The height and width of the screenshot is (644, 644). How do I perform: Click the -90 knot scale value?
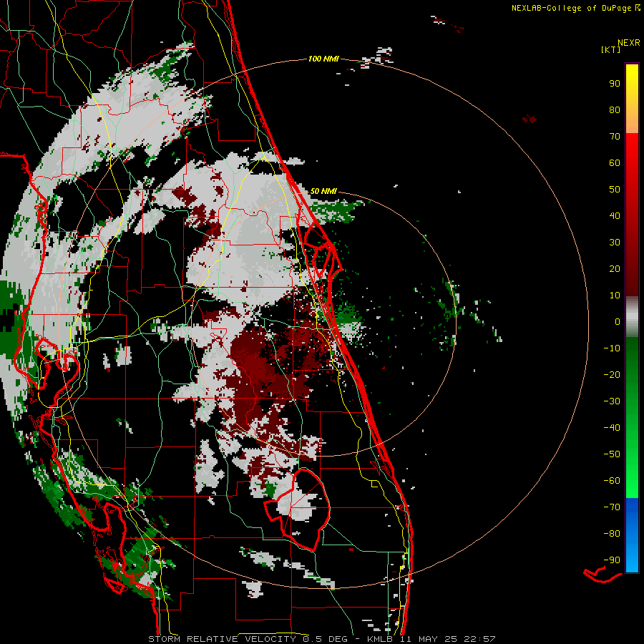612,560
